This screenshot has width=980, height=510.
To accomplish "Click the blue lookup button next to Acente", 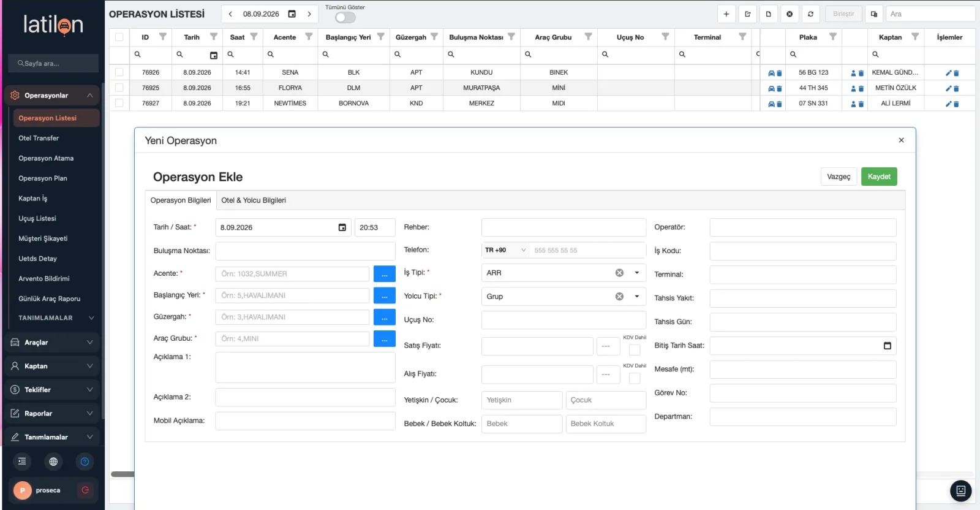I will pos(385,274).
